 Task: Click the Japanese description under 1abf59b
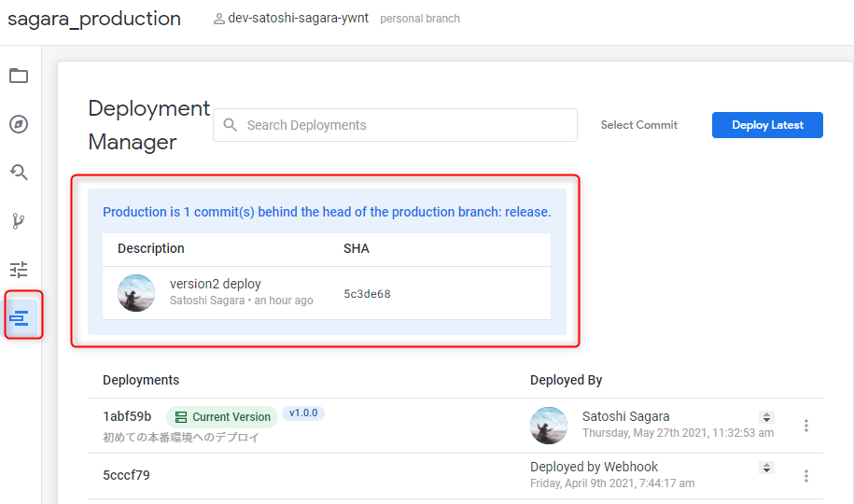click(x=181, y=437)
